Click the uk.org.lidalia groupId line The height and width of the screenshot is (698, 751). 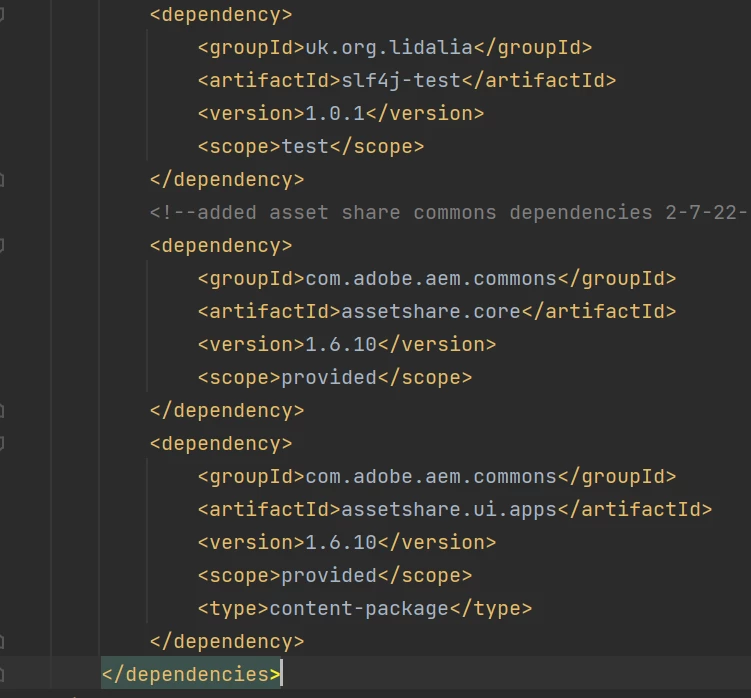point(395,48)
